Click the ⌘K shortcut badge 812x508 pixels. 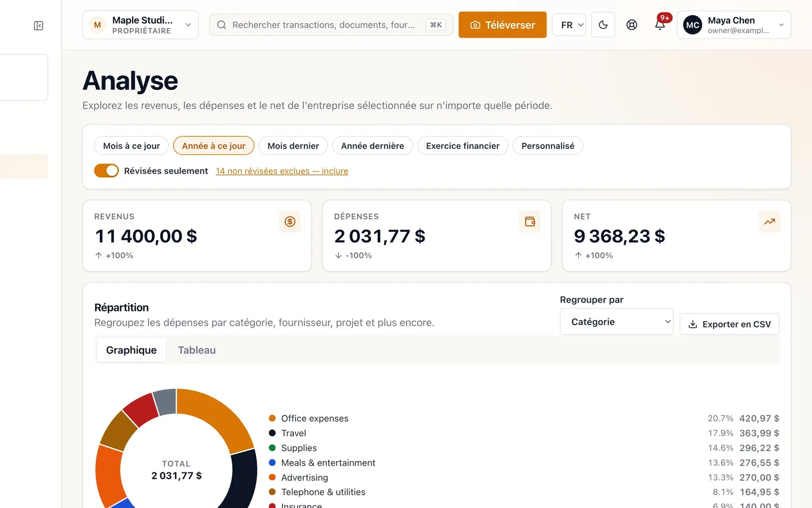(x=436, y=25)
